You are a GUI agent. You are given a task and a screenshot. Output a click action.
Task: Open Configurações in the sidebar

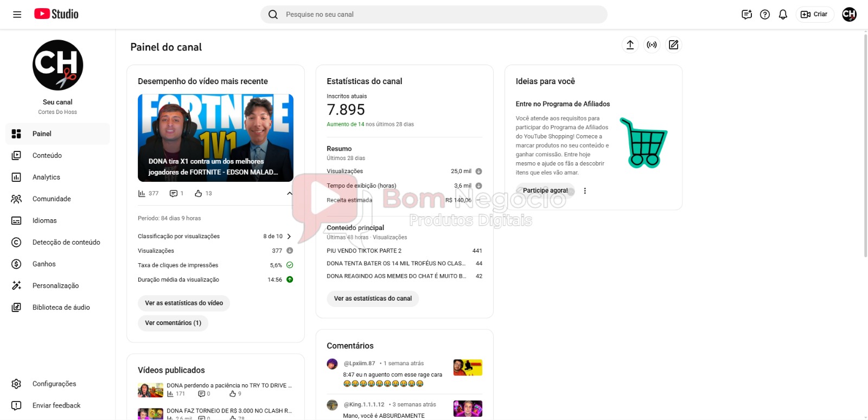click(x=54, y=384)
